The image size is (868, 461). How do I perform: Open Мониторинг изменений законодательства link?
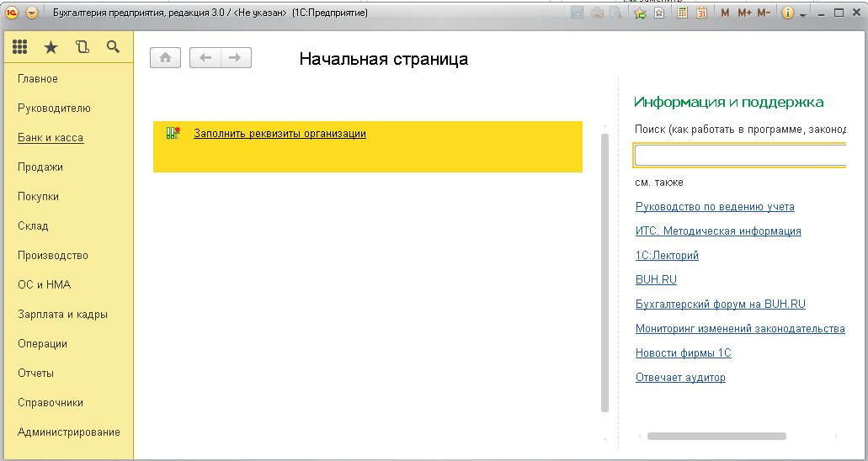coord(740,328)
